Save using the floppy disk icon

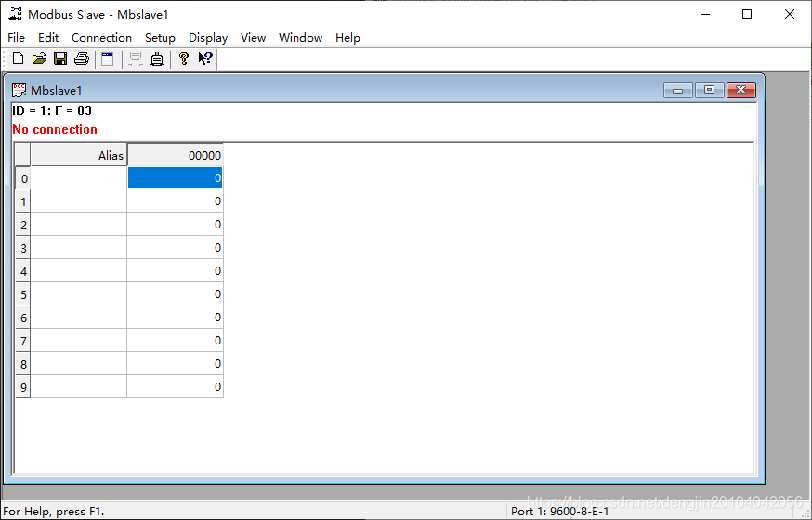[60, 58]
